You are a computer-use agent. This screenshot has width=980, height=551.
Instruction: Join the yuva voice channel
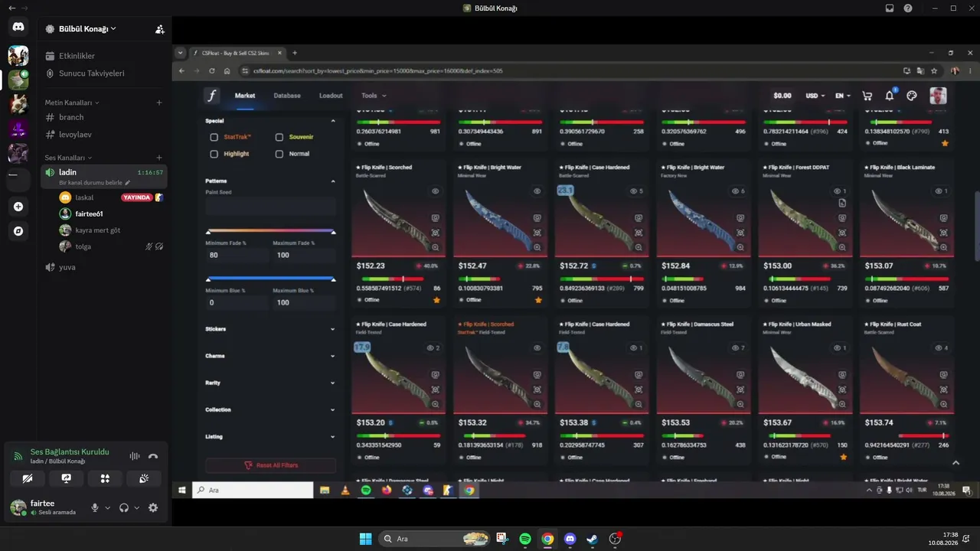coord(104,267)
